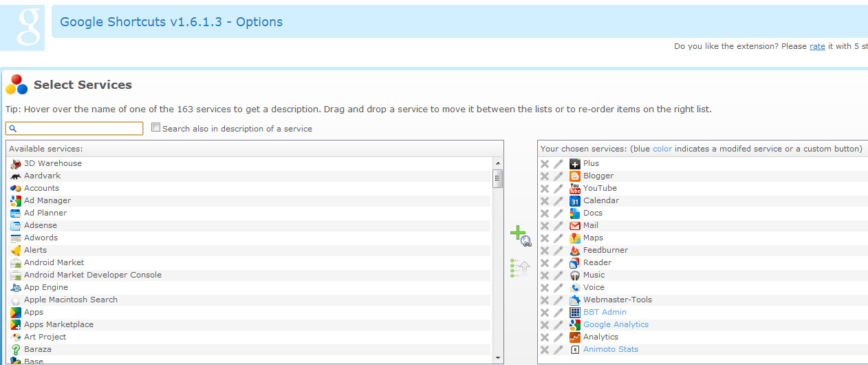Edit the Google Analytics custom service
Viewport: 868px width, 365px height.
coord(558,325)
